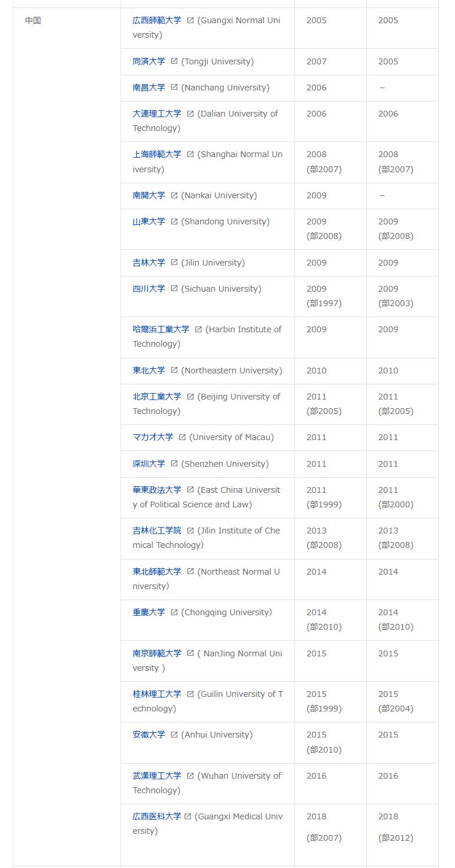
Task: Open the 重慶大学 link
Action: (x=149, y=612)
